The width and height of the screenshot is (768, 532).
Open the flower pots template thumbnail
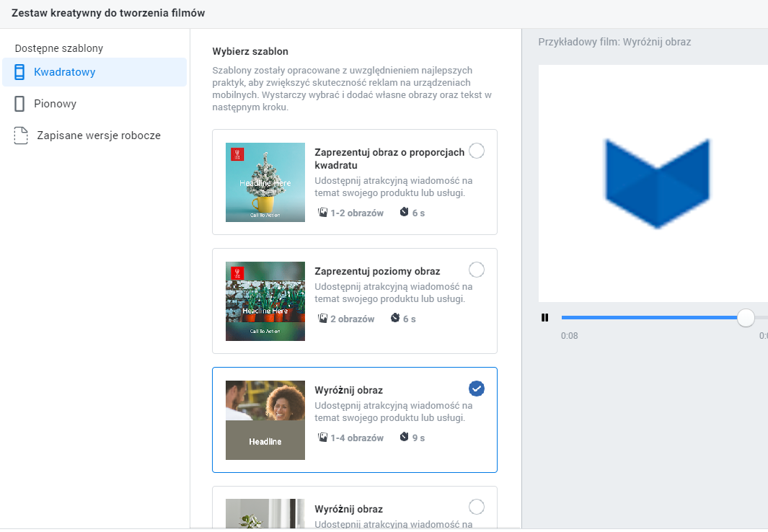tap(265, 301)
